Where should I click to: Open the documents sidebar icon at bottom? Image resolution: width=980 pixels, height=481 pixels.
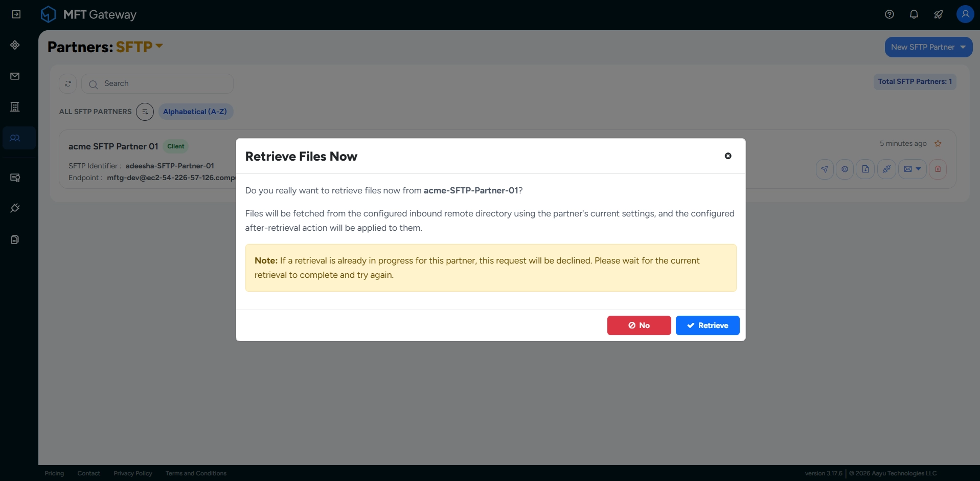coord(15,239)
